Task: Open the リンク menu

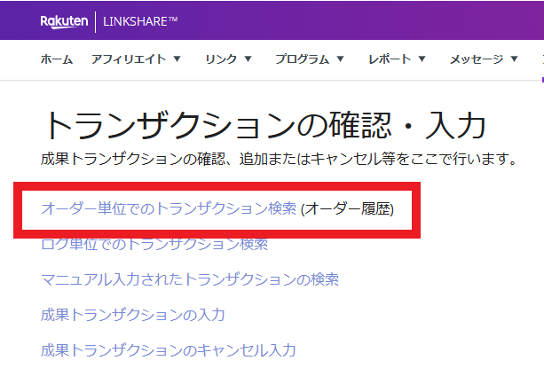Action: click(x=220, y=59)
